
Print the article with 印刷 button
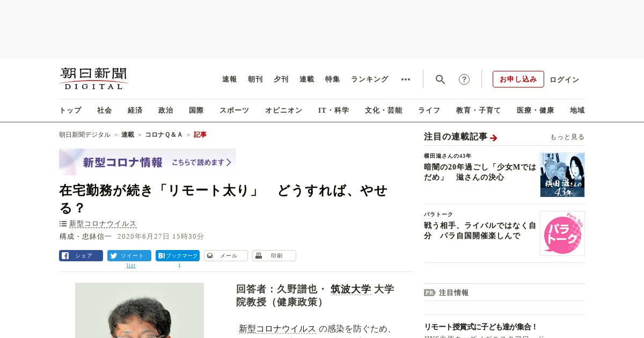pos(274,255)
